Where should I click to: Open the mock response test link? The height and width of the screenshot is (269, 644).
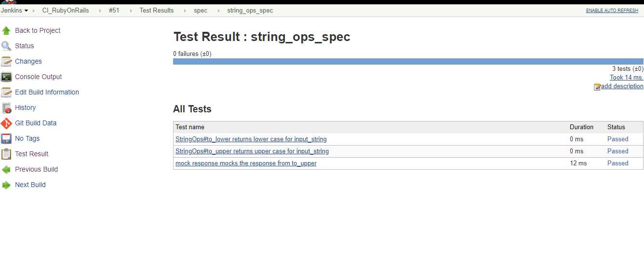[x=246, y=163]
